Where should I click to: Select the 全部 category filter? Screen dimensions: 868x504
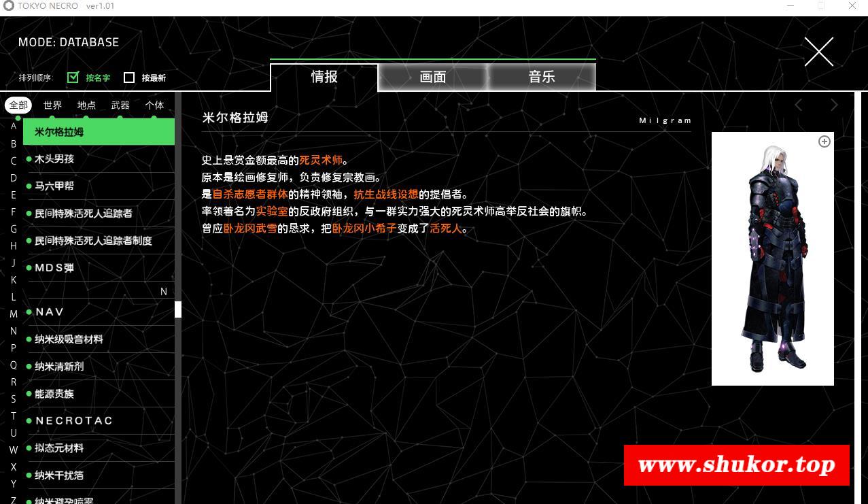pyautogui.click(x=18, y=105)
